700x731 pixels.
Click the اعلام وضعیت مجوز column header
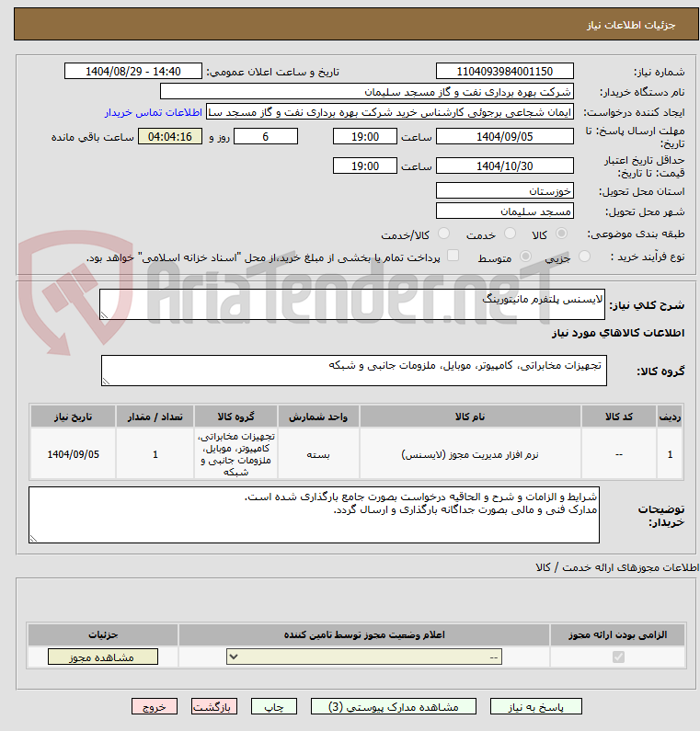tap(364, 634)
